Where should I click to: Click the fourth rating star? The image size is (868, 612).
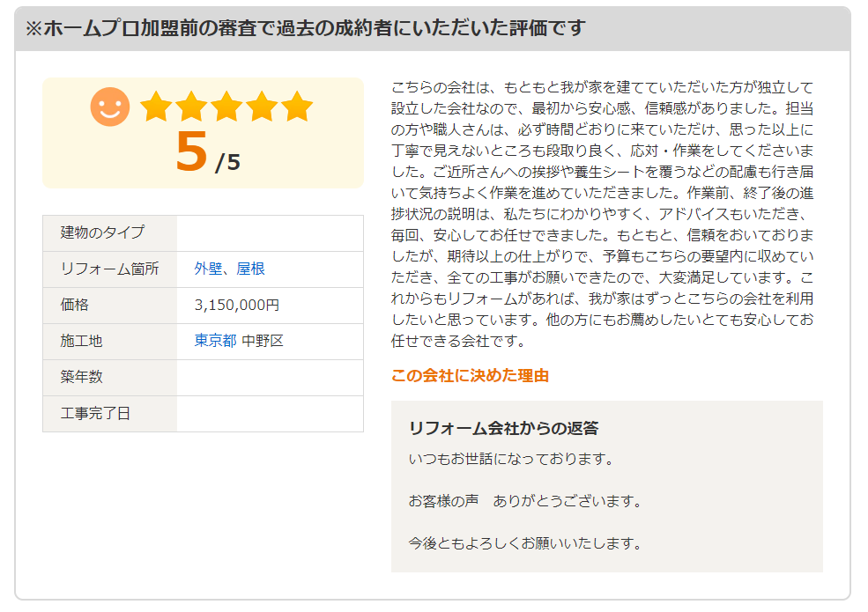tap(262, 107)
